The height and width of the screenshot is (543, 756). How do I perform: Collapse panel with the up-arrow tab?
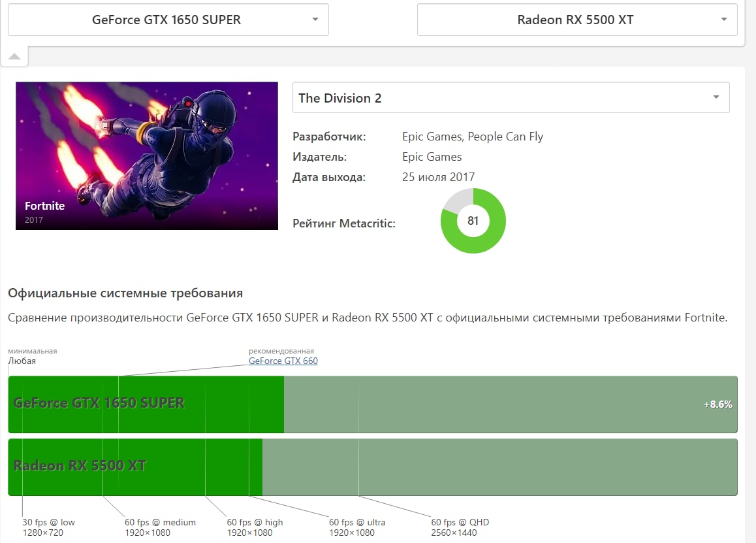14,56
